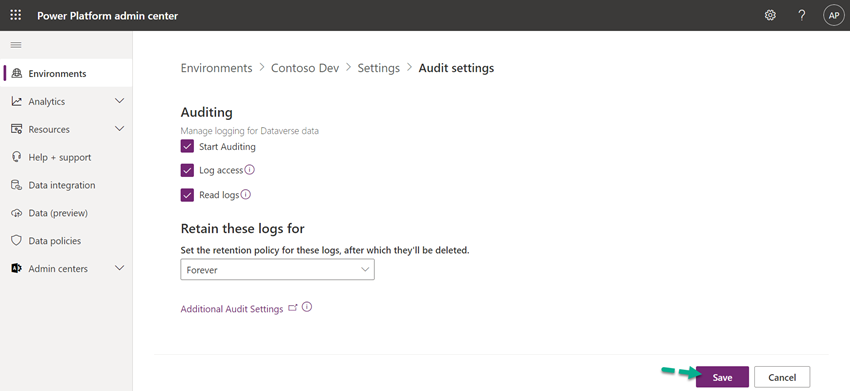
Task: Click the Data policies shield icon
Action: click(17, 240)
